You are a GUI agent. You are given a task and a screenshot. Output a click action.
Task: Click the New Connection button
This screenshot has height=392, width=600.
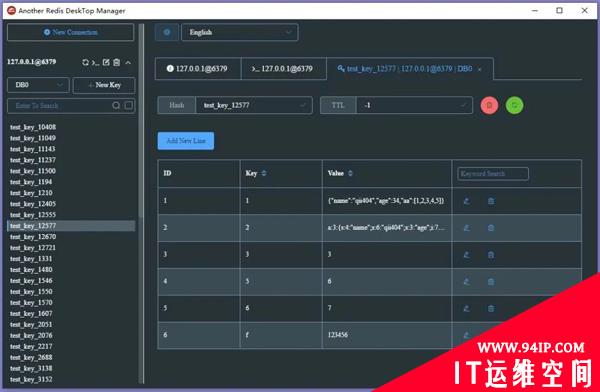click(x=70, y=32)
